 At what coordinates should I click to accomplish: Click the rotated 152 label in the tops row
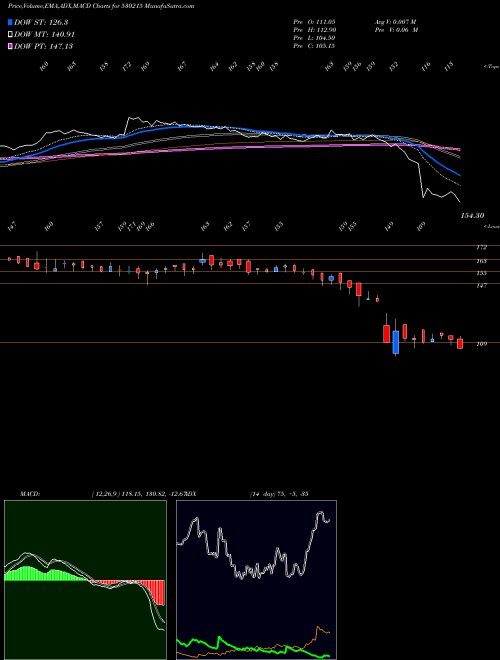click(394, 67)
